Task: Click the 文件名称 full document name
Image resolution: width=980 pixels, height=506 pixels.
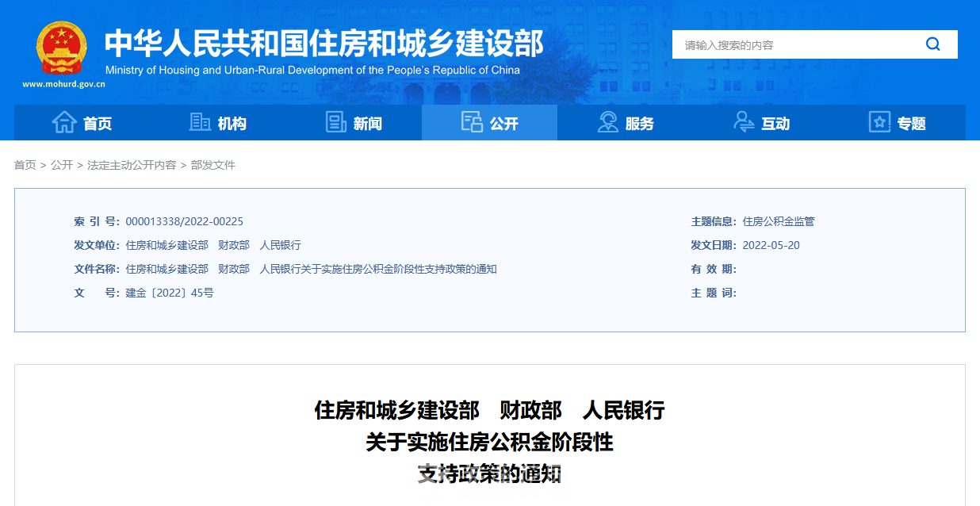Action: point(311,269)
